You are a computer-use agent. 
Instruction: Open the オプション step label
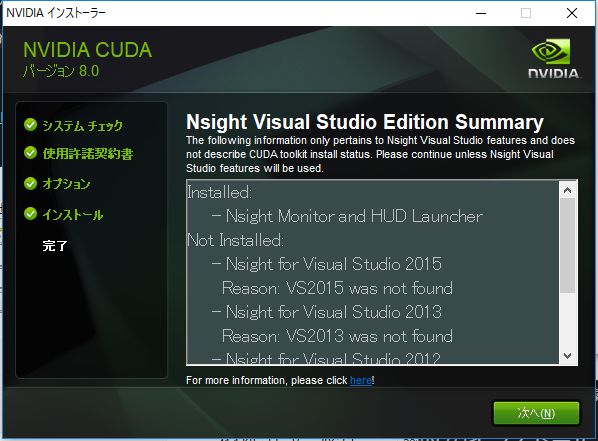pos(66,183)
